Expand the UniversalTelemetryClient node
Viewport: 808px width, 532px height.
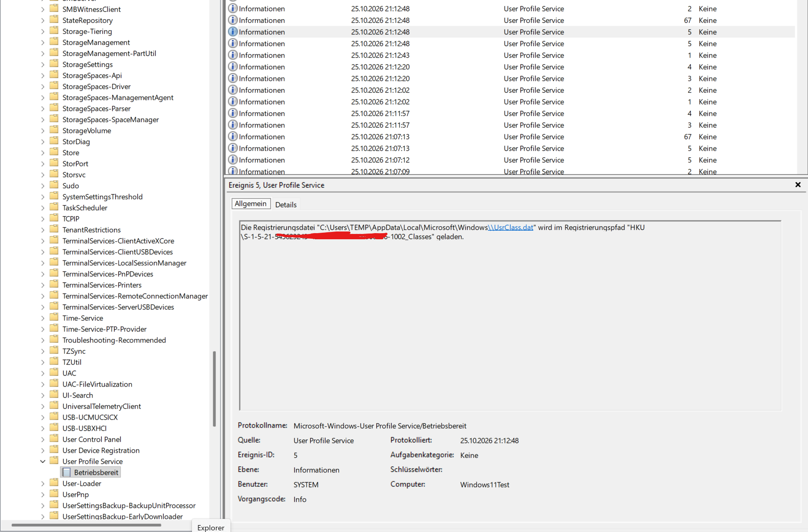pyautogui.click(x=43, y=406)
